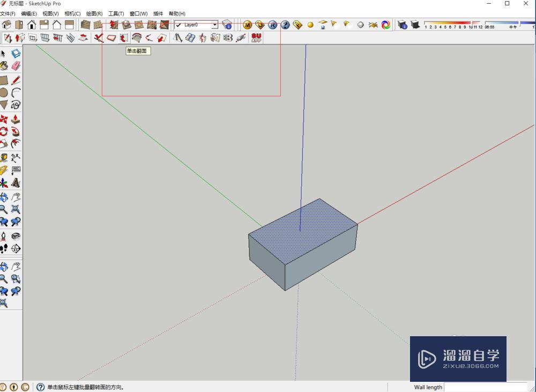Select the Freehand scribble tool
This screenshot has width=536, height=392.
16,105
